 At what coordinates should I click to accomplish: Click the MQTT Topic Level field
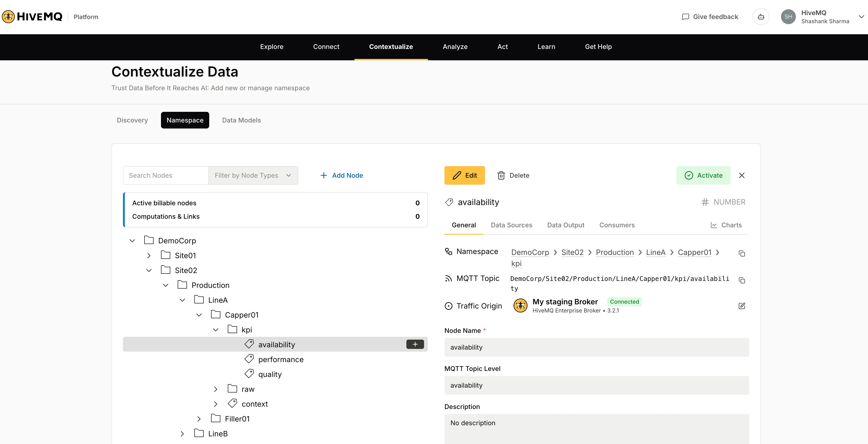click(x=596, y=385)
